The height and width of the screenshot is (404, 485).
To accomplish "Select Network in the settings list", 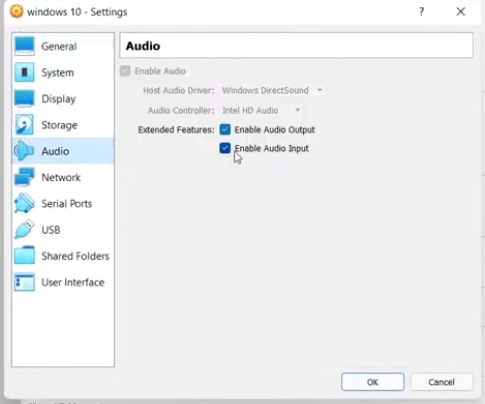I will click(x=63, y=177).
